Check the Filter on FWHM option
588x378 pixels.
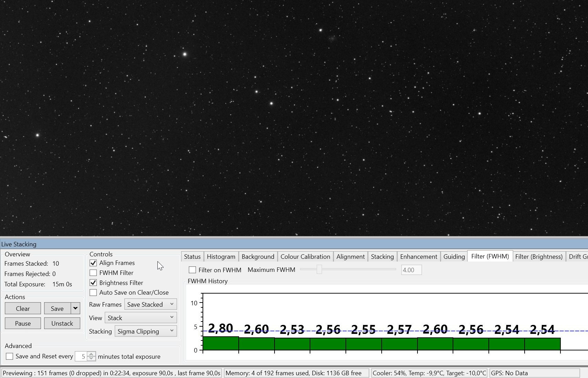click(193, 270)
